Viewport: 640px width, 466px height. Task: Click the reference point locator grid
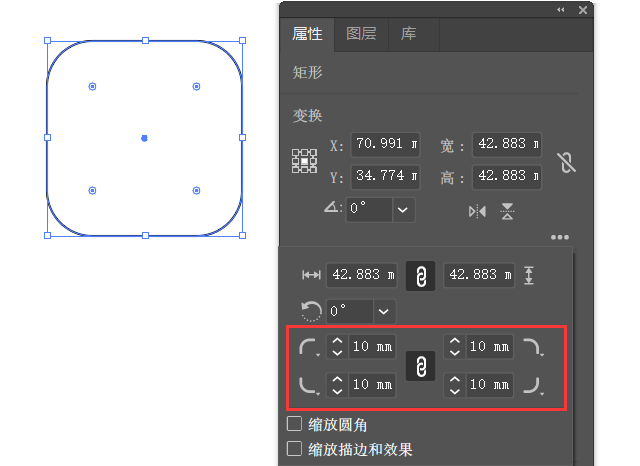click(x=304, y=161)
